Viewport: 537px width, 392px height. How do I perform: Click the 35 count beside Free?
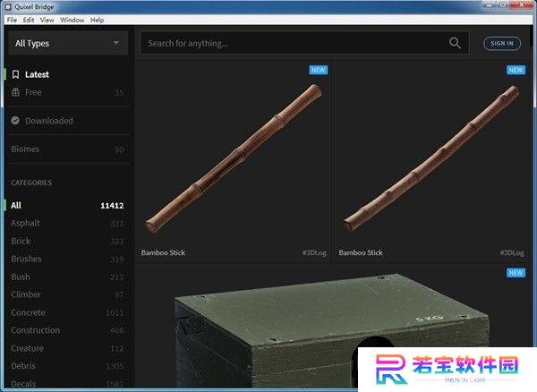point(119,93)
